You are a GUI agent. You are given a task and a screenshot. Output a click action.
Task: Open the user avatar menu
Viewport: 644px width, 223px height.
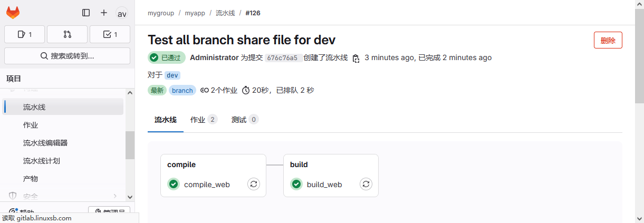[122, 13]
